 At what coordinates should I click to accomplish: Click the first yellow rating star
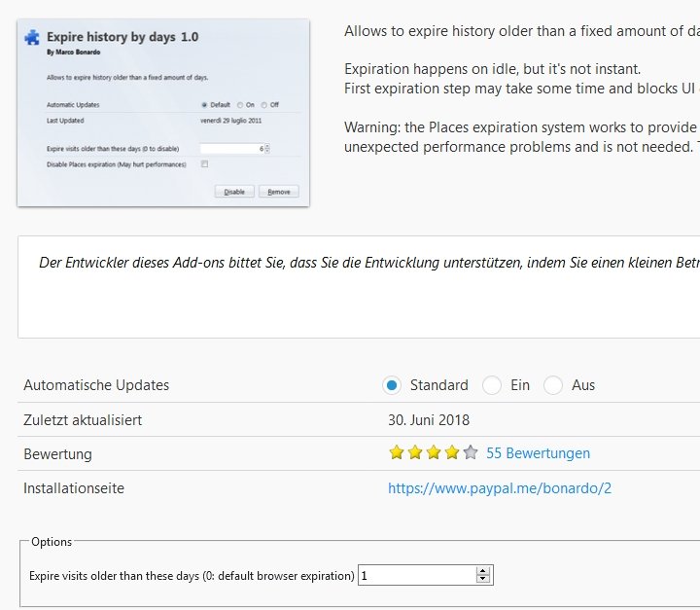pyautogui.click(x=396, y=453)
